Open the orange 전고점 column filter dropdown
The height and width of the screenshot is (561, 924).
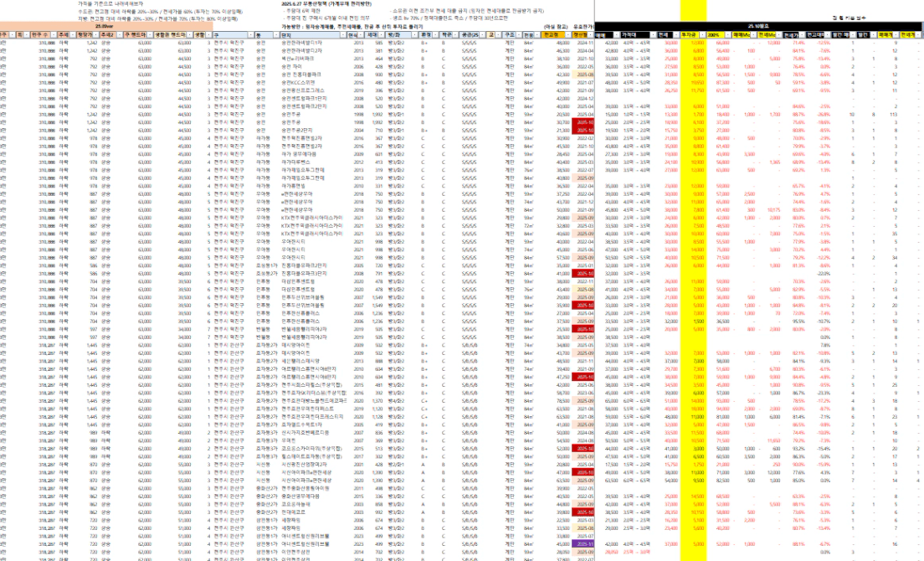[x=566, y=35]
